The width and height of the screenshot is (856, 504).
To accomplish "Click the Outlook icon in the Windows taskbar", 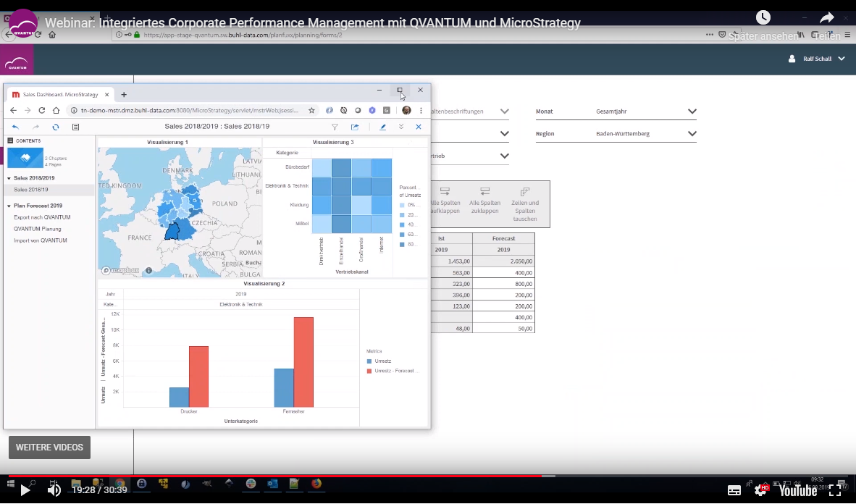I will coord(272,484).
